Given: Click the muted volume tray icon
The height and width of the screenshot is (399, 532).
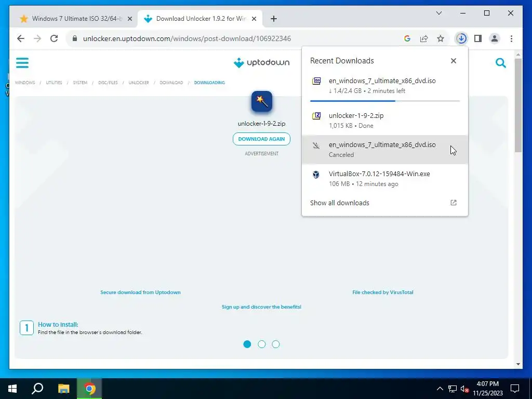Looking at the screenshot, I should pos(464,389).
